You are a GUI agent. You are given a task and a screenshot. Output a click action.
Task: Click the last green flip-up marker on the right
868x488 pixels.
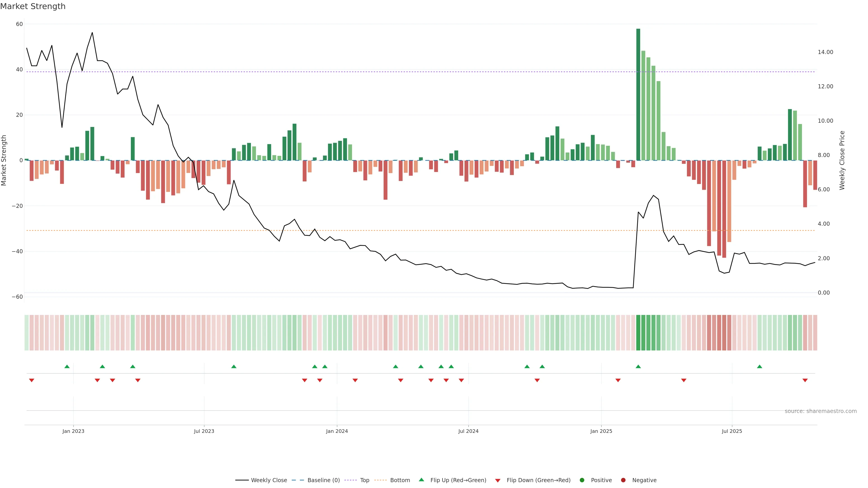pos(759,366)
